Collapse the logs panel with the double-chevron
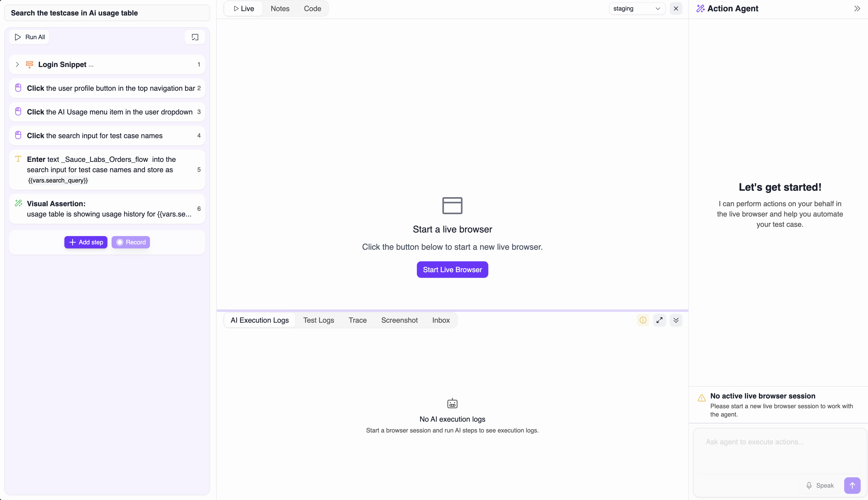The image size is (868, 500). (676, 320)
